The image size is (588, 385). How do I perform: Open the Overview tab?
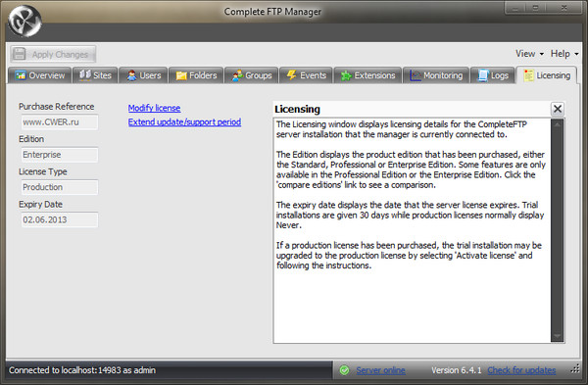[x=40, y=75]
